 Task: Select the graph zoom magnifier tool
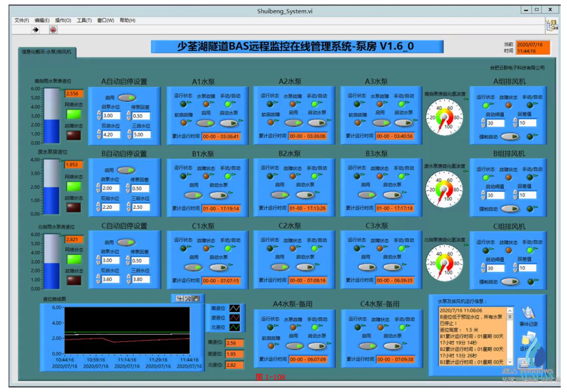click(x=188, y=299)
